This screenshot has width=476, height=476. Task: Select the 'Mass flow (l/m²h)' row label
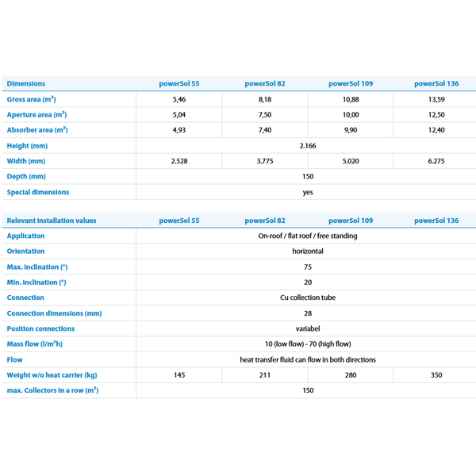[34, 344]
